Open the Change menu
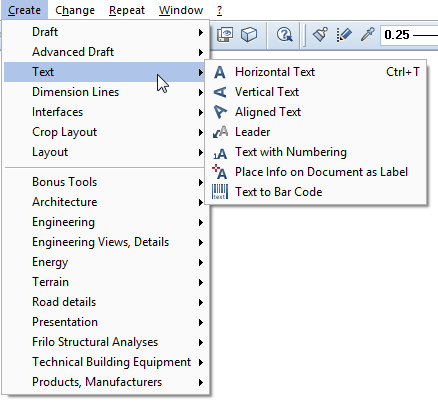 tap(75, 10)
